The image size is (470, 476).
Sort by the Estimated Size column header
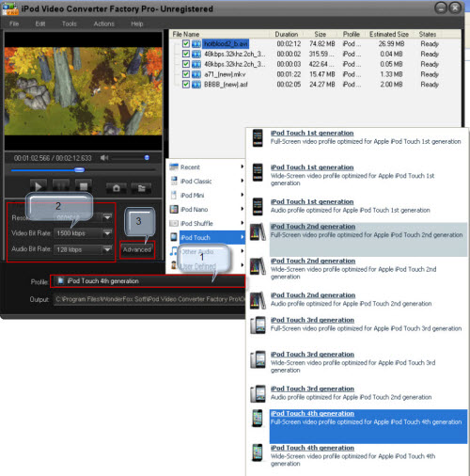point(389,34)
